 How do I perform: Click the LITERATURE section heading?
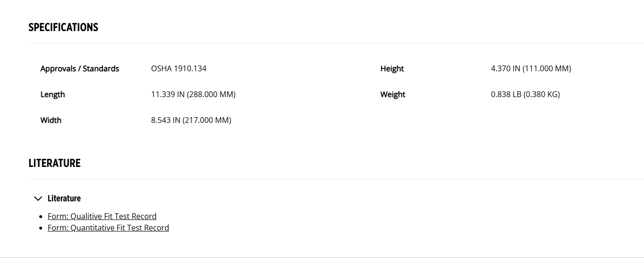[x=55, y=163]
